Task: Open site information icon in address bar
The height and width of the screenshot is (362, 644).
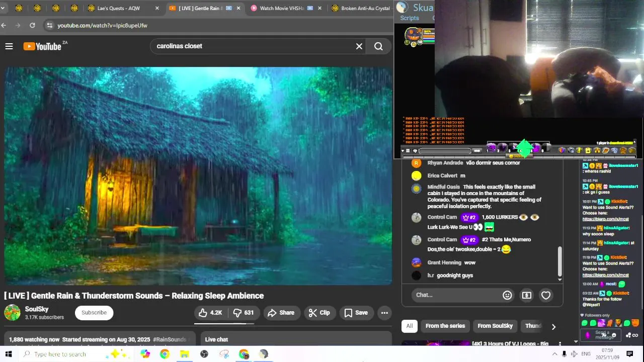Action: (x=49, y=25)
